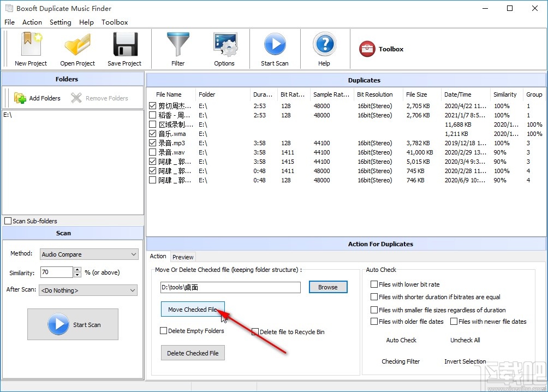
Task: Switch to the Preview tab
Action: pos(183,257)
